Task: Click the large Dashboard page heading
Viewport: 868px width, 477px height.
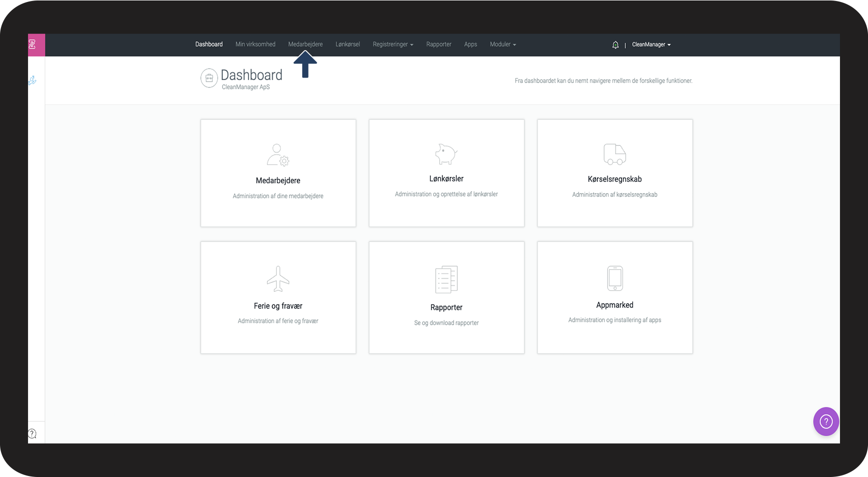Action: [252, 75]
